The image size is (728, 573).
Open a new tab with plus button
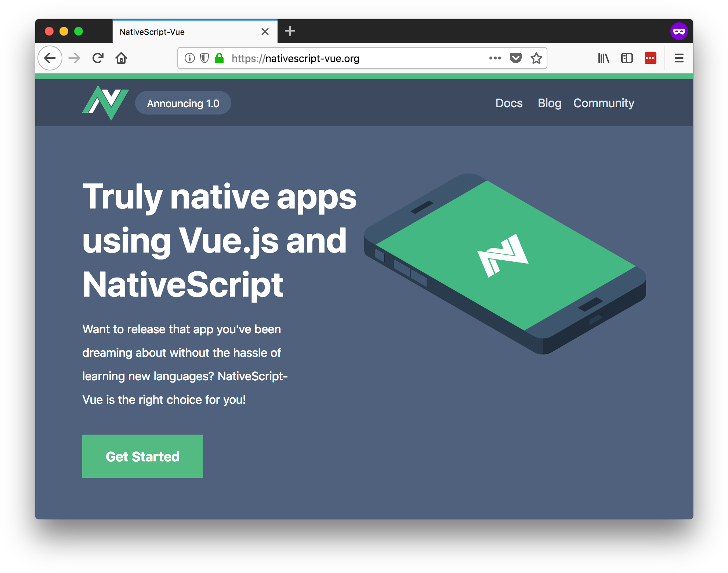290,31
